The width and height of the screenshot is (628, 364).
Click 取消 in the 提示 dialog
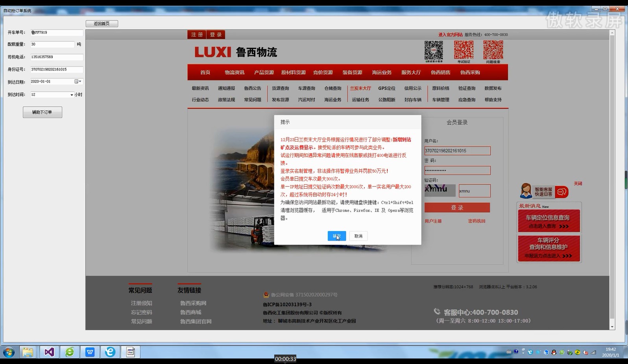tap(358, 236)
